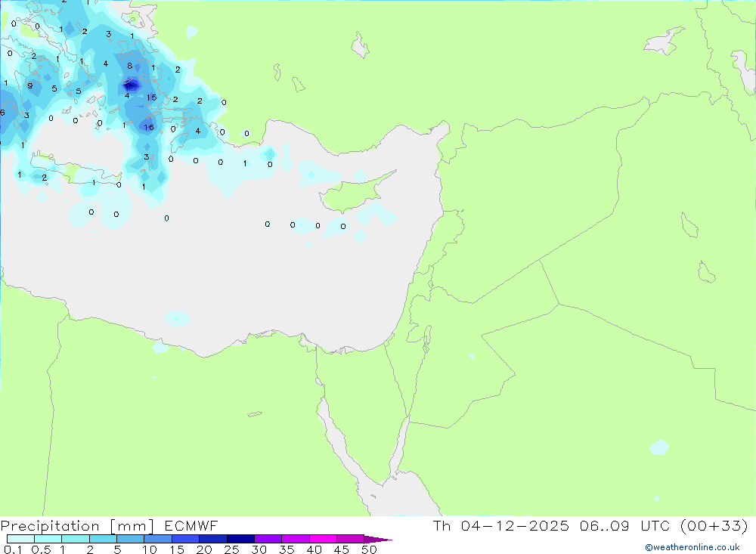Click the 'ECMWF' model label

(191, 525)
